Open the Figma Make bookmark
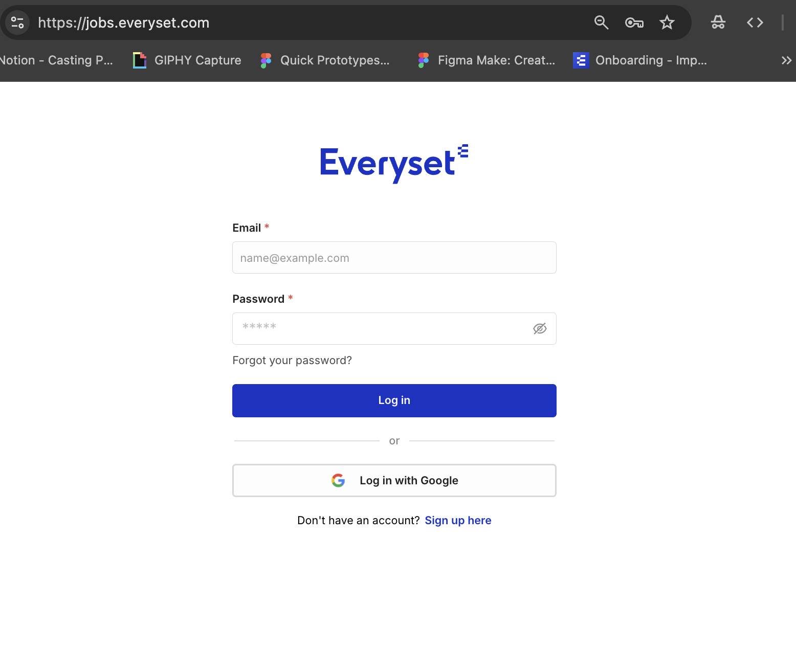 click(486, 60)
